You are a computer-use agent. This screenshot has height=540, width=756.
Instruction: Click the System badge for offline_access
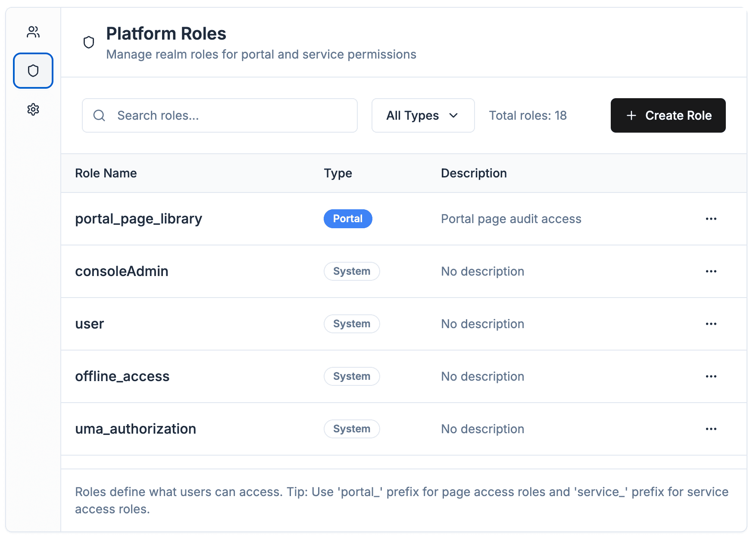(x=351, y=376)
